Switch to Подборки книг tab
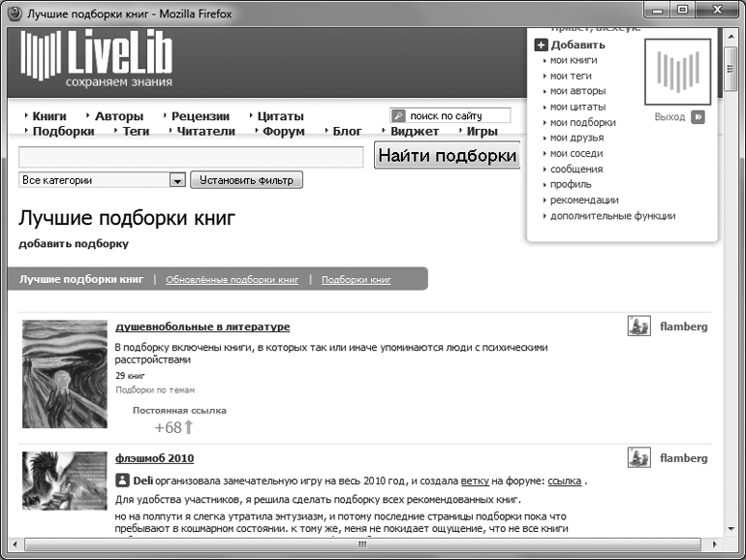The width and height of the screenshot is (746, 560). pos(356,279)
